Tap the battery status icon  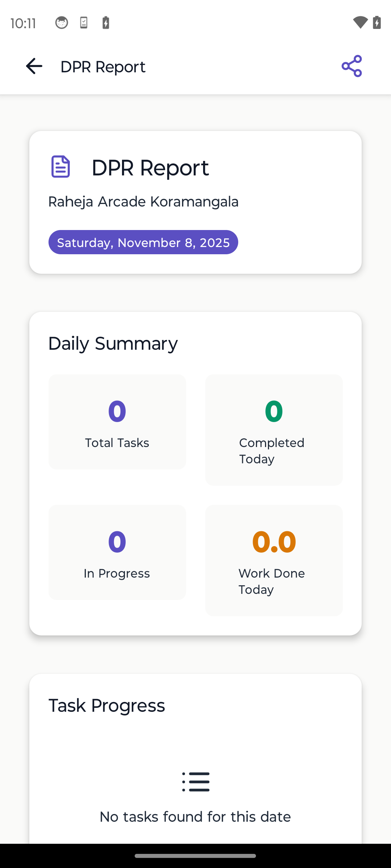[x=377, y=22]
